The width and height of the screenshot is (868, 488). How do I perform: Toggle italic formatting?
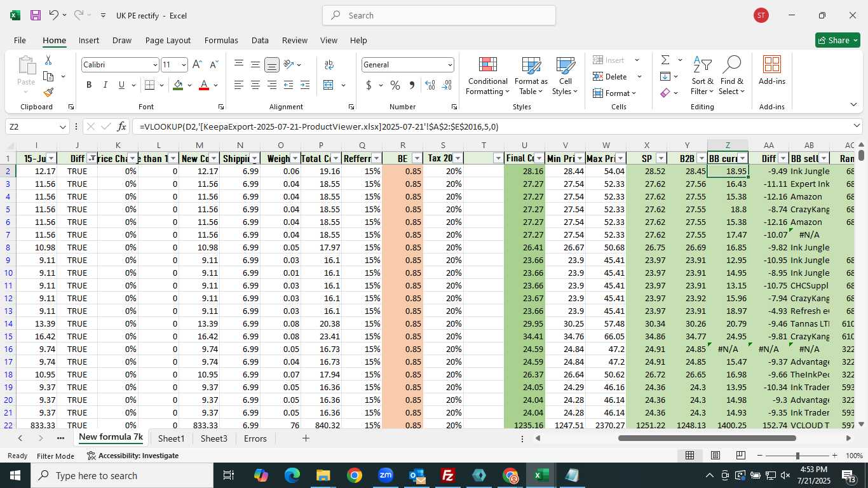[x=105, y=85]
